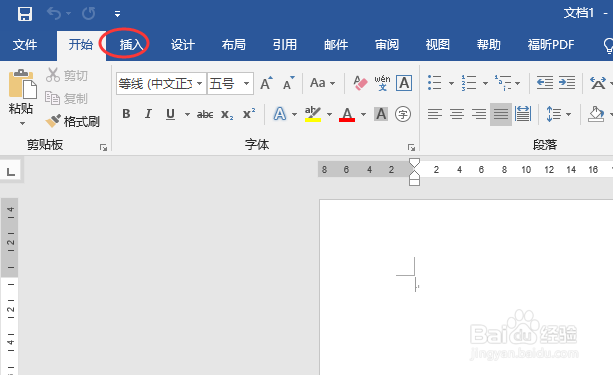Switch to the 插入 tab
This screenshot has height=375, width=613.
(131, 45)
